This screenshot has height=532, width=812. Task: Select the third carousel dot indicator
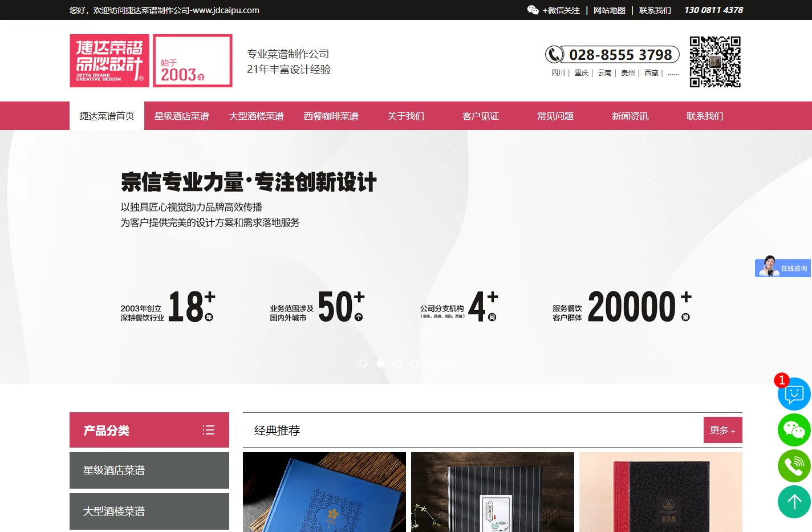point(397,363)
